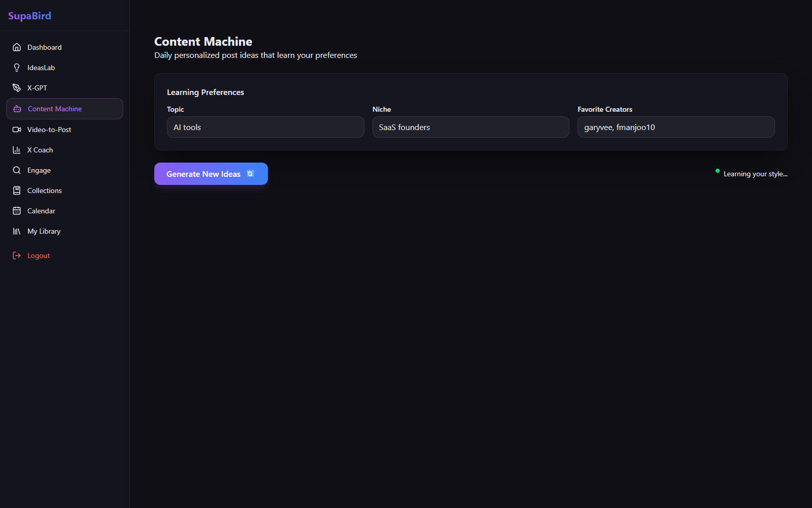Click the Logout arrow icon
The width and height of the screenshot is (812, 508).
[17, 256]
